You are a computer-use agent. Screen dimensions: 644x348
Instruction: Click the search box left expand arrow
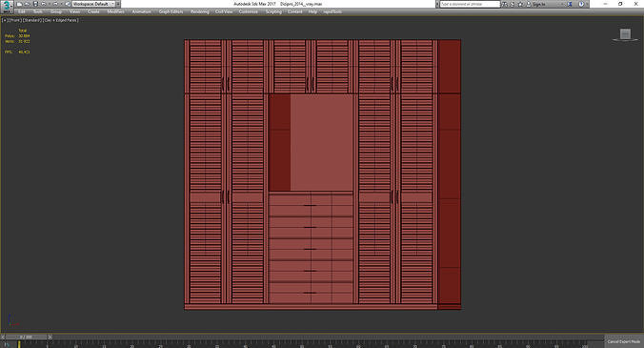[437, 4]
